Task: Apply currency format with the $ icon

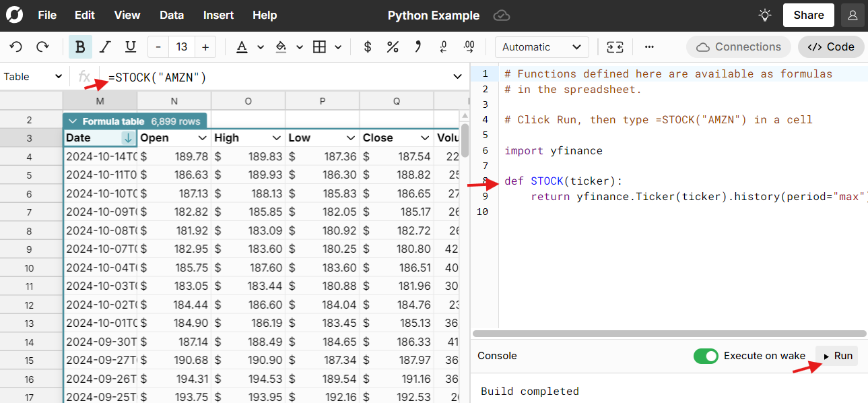Action: pos(367,46)
